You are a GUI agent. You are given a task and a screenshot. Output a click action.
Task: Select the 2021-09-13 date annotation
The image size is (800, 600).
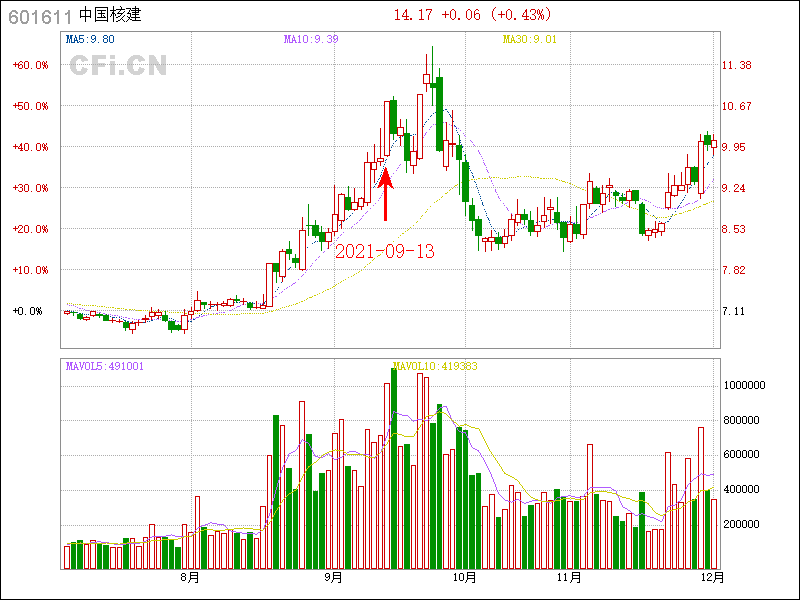click(385, 251)
